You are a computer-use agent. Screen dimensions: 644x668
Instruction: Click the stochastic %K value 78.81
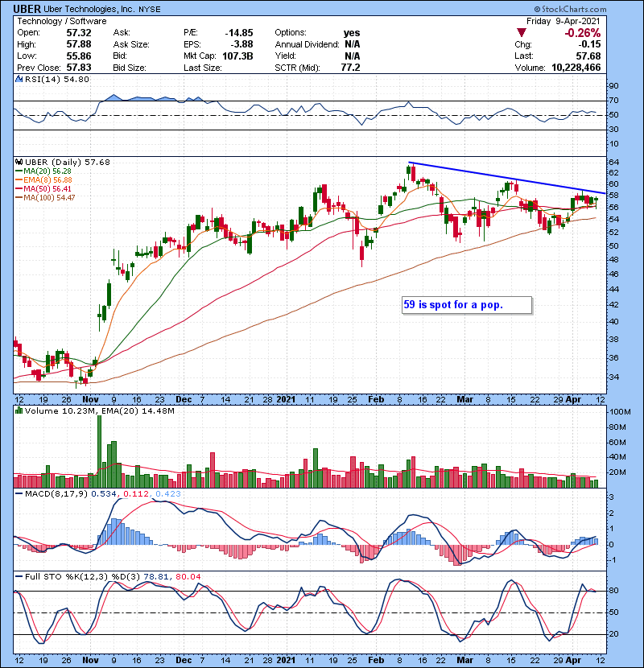tap(156, 577)
